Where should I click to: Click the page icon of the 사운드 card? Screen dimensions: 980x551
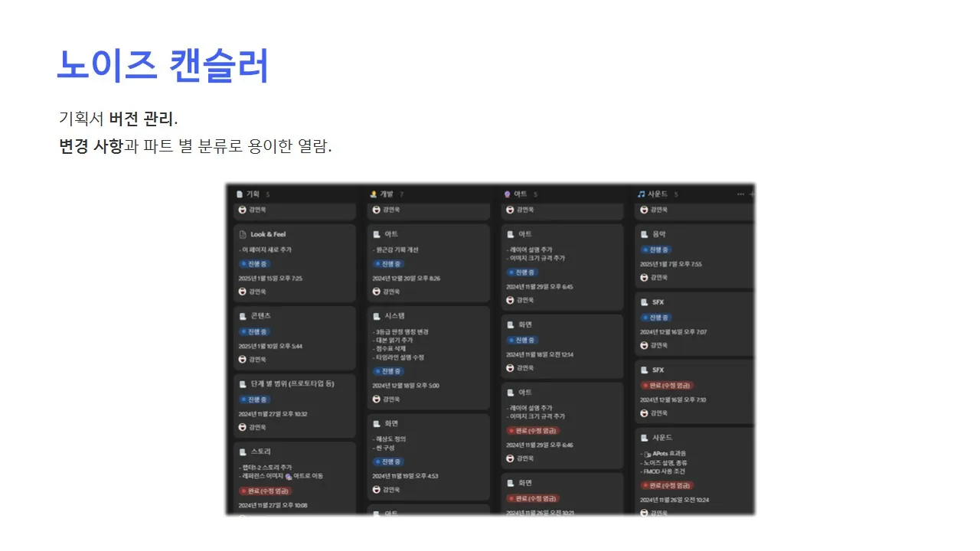point(645,438)
